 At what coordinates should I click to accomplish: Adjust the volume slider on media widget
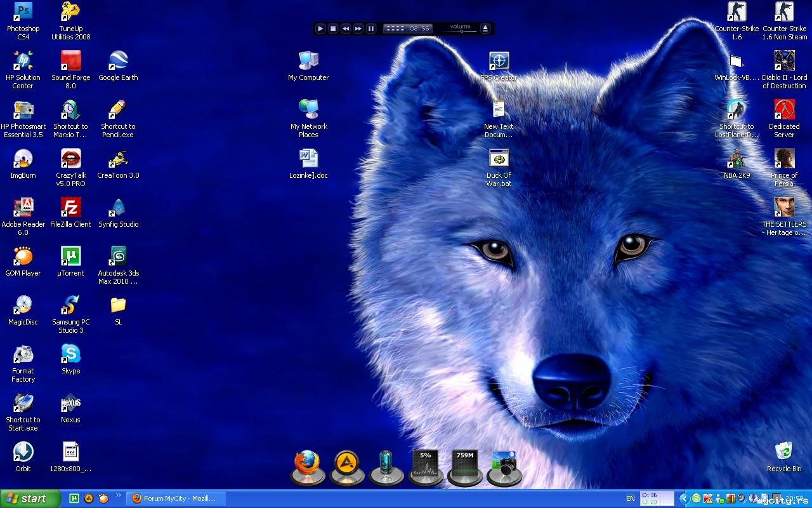pos(461,30)
